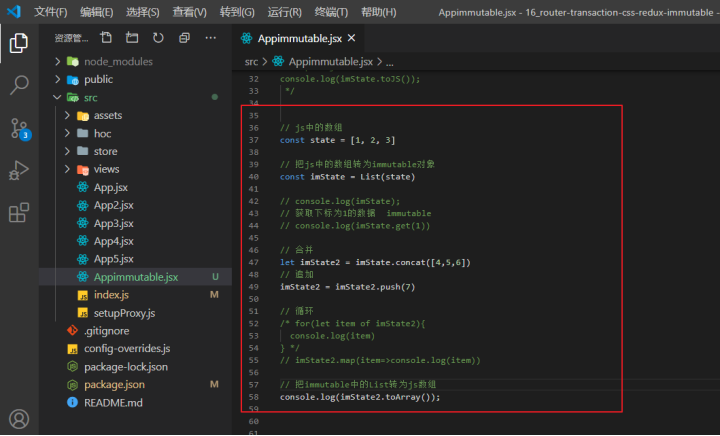Image resolution: width=720 pixels, height=436 pixels.
Task: Refresh the explorer file tree
Action: (158, 38)
